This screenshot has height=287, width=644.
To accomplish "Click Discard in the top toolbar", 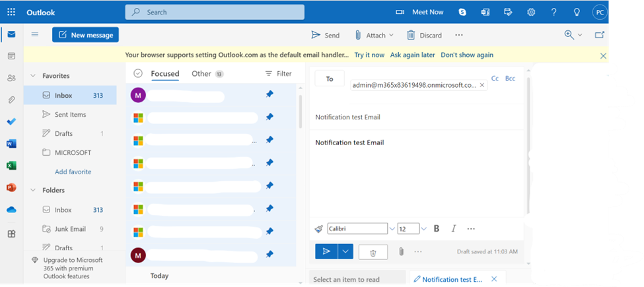I will click(x=424, y=35).
